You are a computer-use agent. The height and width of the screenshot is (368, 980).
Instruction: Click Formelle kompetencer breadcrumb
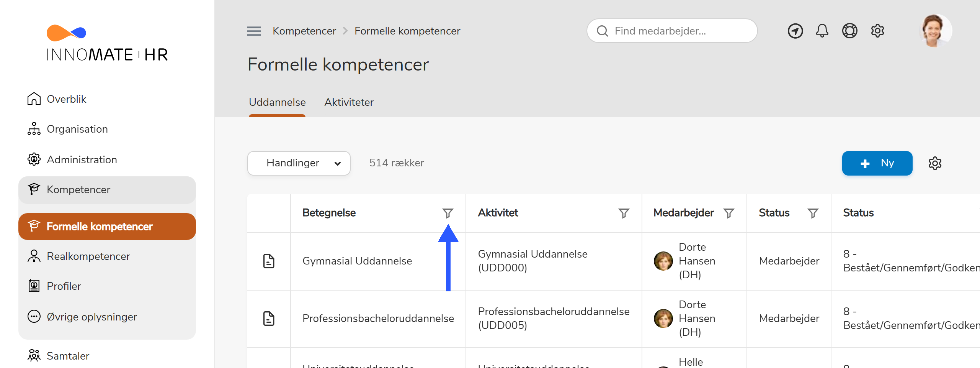407,31
